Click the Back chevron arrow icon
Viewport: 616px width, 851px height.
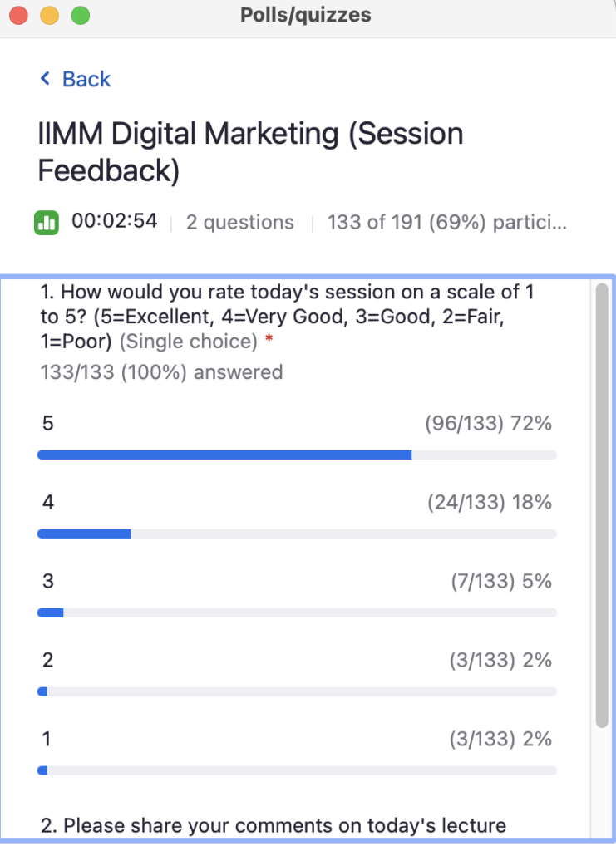[x=45, y=79]
